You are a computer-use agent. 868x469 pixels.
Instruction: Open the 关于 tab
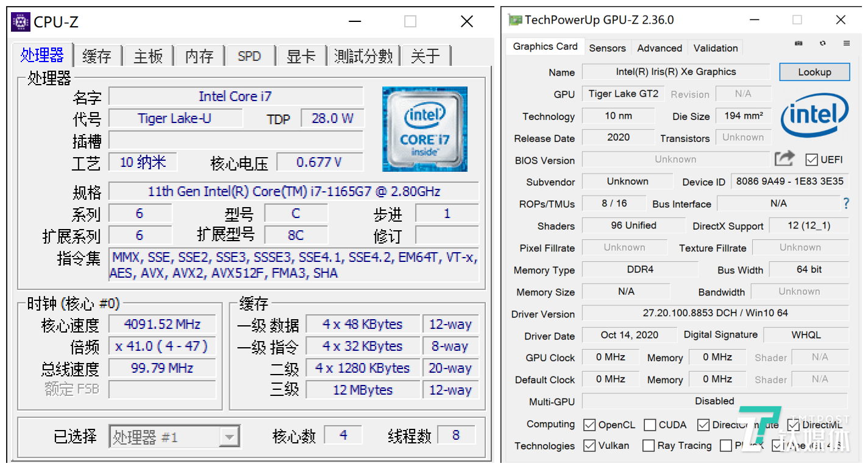[x=425, y=56]
